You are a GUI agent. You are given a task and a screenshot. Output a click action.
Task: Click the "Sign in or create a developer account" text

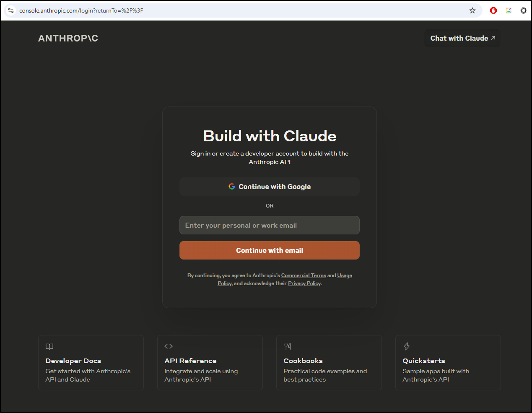(270, 158)
